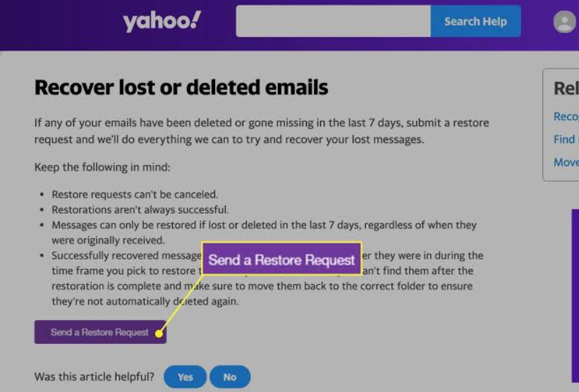Answer No to article helpful question
Screen dimensions: 579x392
(230, 377)
